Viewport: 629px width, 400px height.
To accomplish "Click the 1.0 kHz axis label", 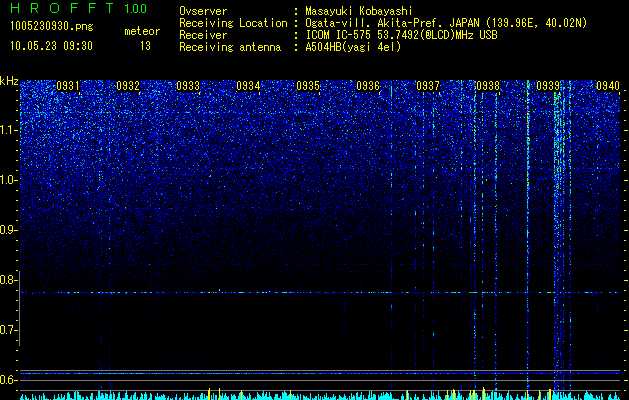I will [x=9, y=180].
